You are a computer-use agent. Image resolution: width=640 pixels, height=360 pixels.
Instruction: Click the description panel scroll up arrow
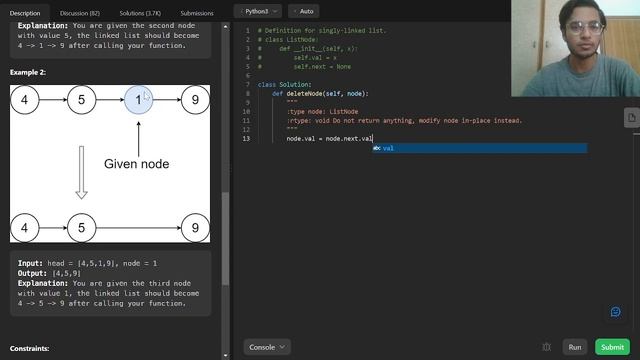225,27
